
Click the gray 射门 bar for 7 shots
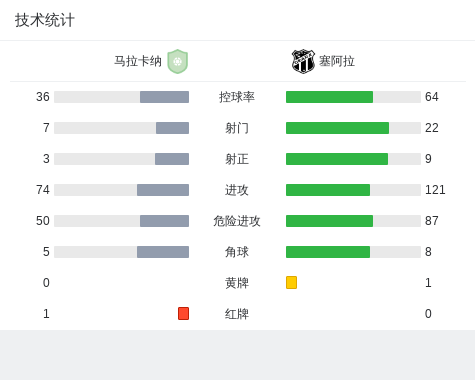tap(172, 128)
